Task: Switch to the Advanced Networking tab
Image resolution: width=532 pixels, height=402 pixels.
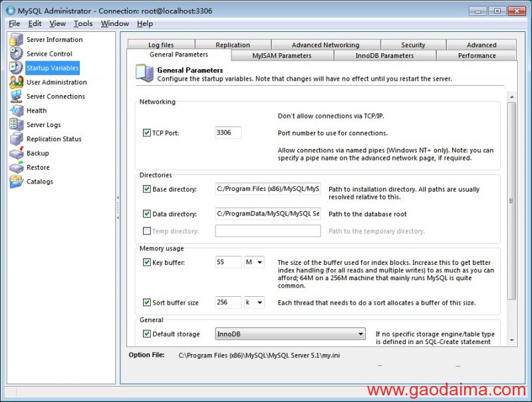Action: tap(326, 45)
